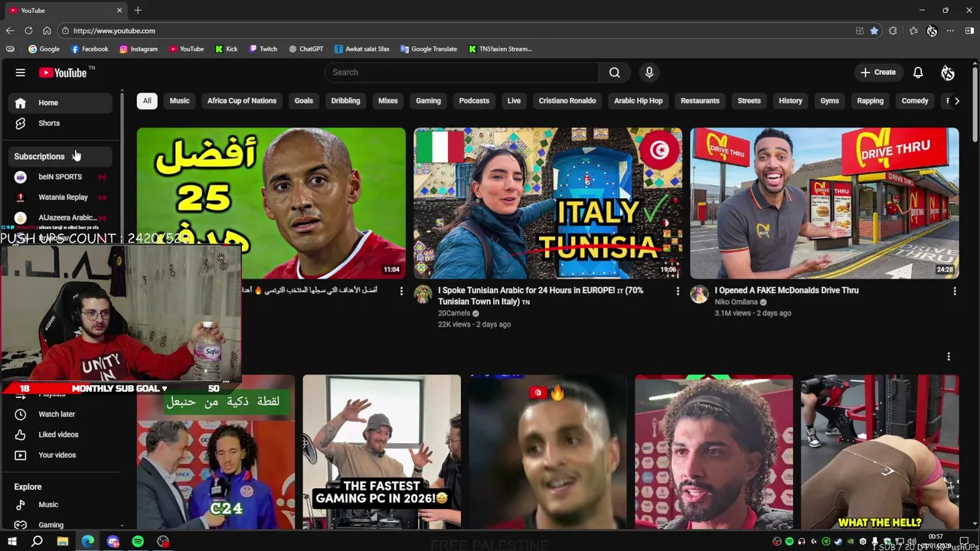Visit the Niko Omilana channel link
Screen dimensions: 980x551
[x=736, y=302]
